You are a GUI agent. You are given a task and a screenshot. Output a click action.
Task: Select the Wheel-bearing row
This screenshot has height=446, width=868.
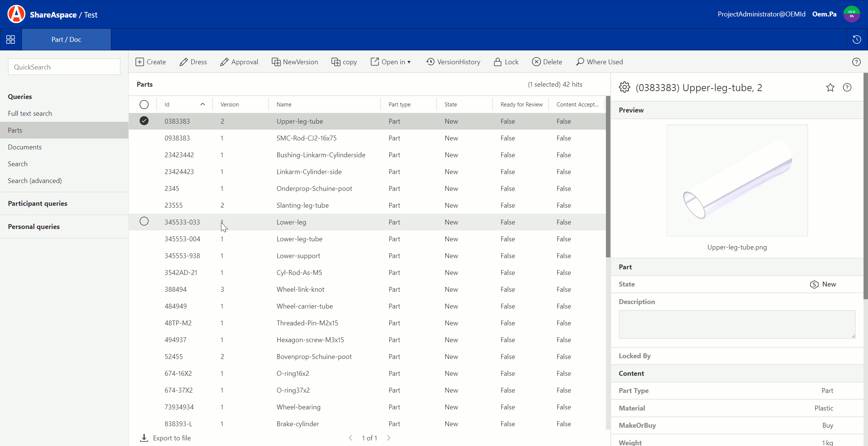click(367, 407)
